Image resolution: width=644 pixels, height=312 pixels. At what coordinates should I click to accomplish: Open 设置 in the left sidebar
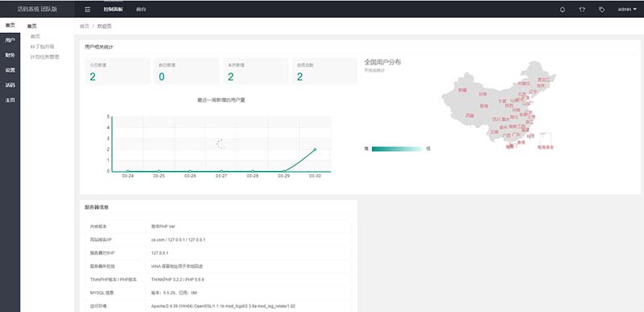point(10,70)
